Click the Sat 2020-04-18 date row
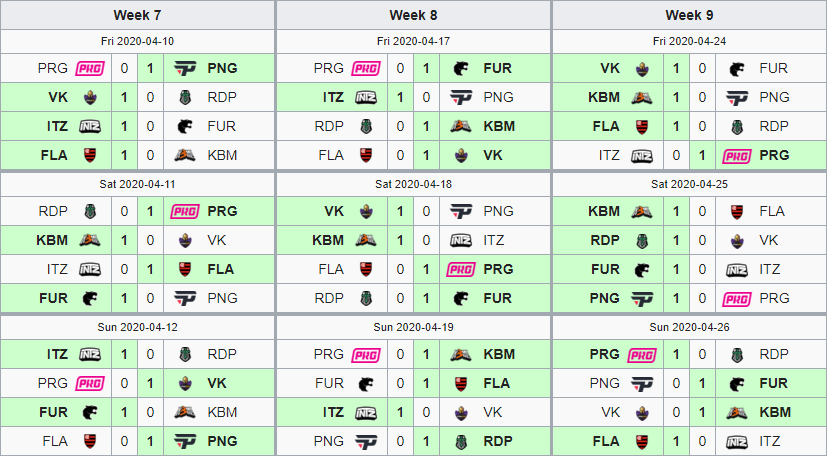This screenshot has width=827, height=456. (414, 185)
